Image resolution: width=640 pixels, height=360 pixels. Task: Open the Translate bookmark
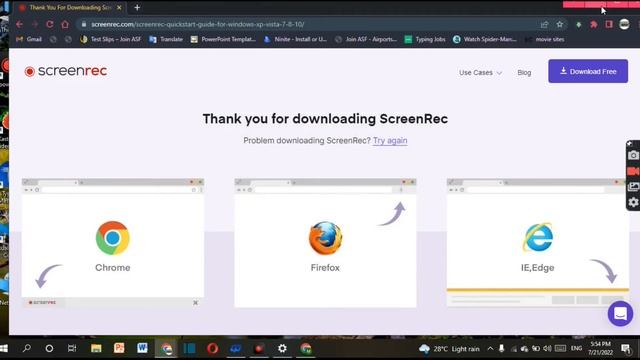166,39
